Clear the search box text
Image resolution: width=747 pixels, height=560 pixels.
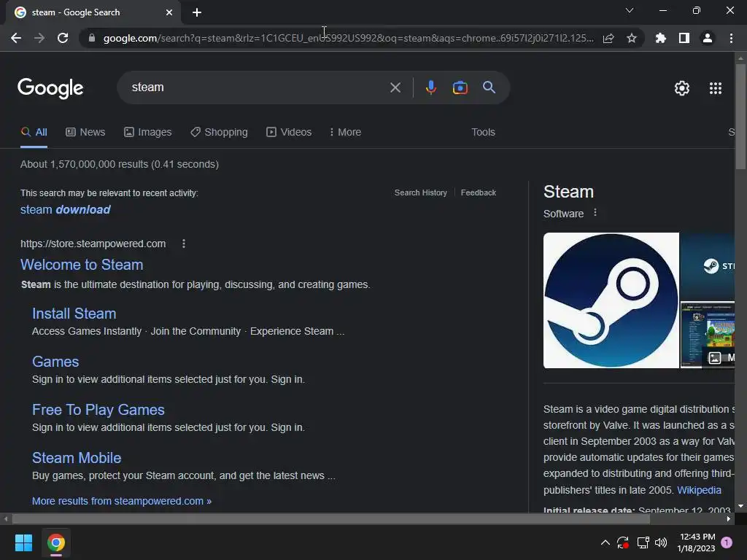(x=395, y=87)
